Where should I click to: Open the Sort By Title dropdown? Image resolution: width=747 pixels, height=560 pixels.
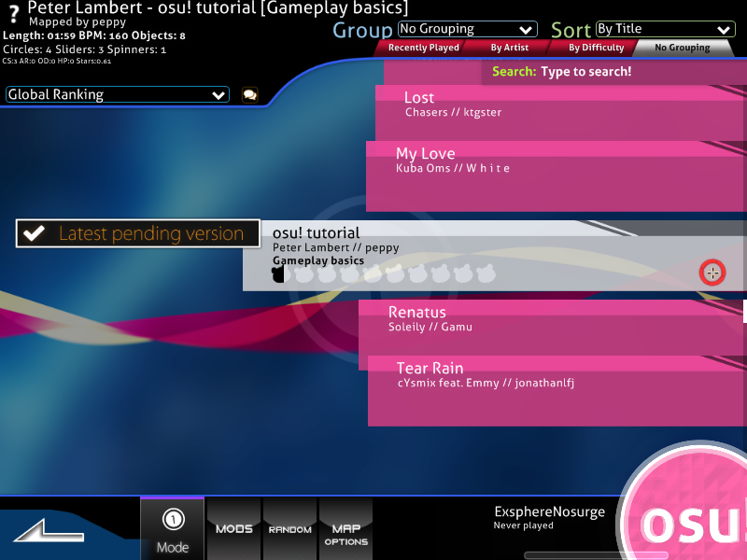[665, 28]
